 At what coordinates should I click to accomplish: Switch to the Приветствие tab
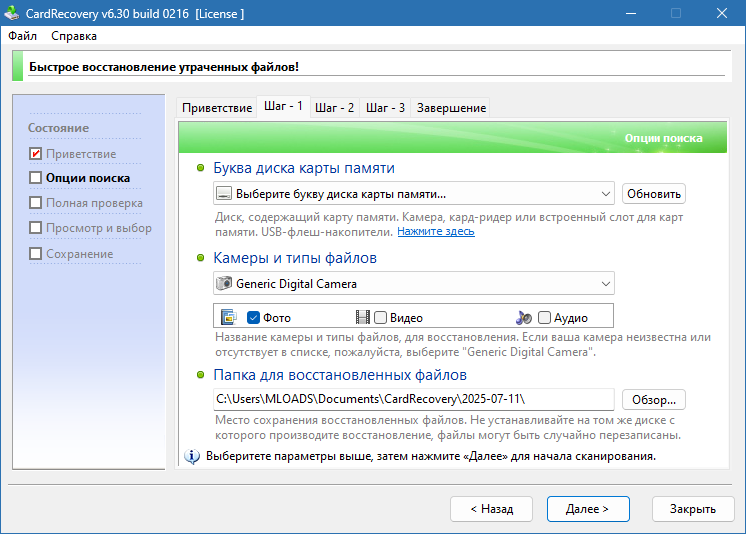(x=217, y=108)
